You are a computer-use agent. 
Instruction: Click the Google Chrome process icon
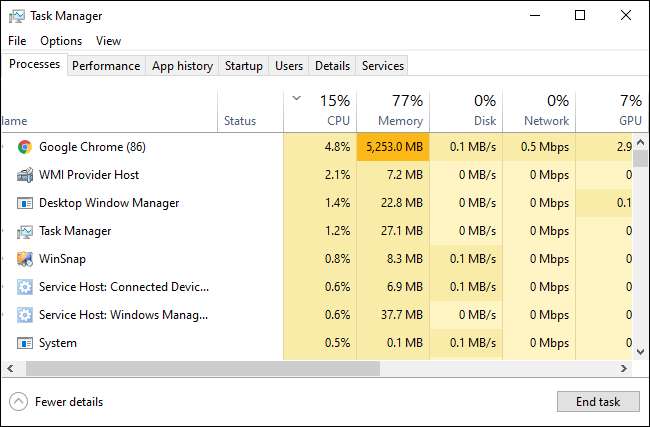tap(25, 147)
